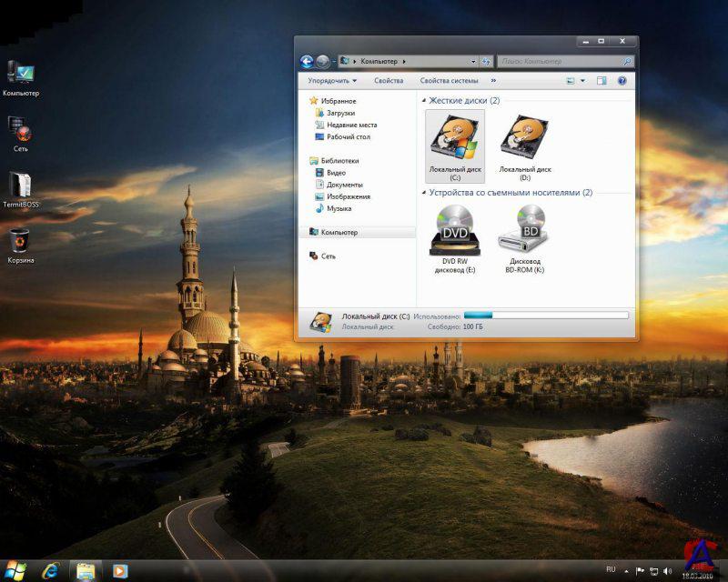Open Local Disk (C:) drive icon

point(454,143)
